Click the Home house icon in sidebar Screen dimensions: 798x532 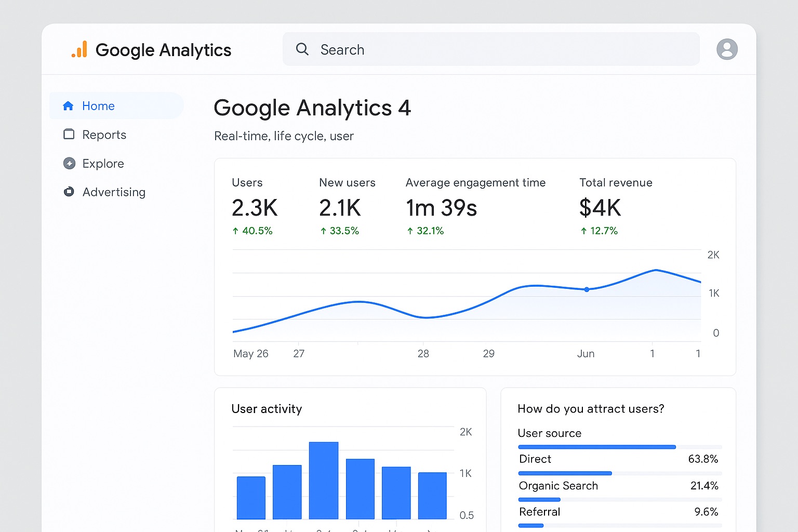68,106
